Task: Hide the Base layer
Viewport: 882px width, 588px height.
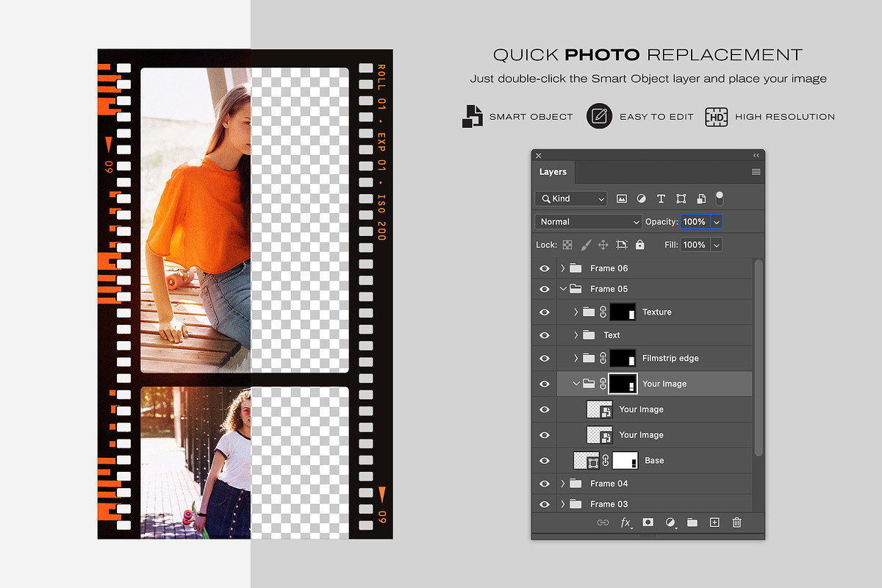Action: click(545, 461)
